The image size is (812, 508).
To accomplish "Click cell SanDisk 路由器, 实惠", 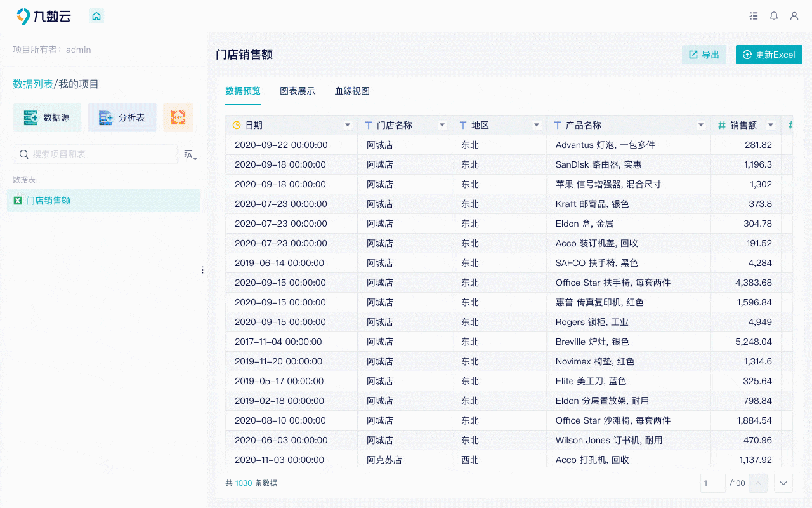I will [x=628, y=164].
